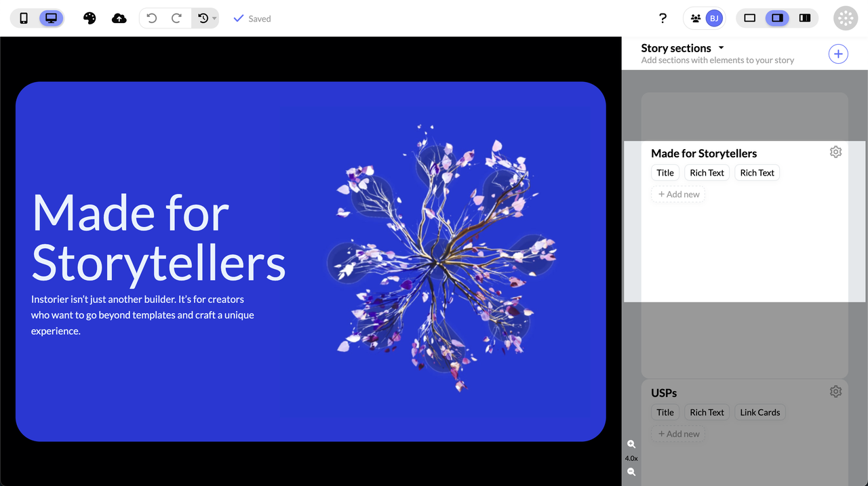
Task: Add a new story section
Action: point(838,54)
